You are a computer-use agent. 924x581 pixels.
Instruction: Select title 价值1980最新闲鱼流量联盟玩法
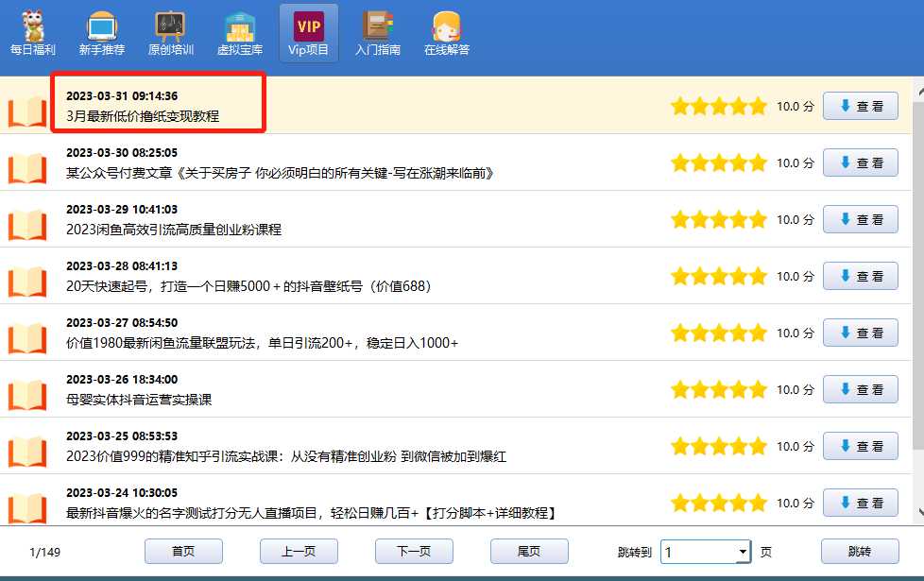click(x=263, y=342)
